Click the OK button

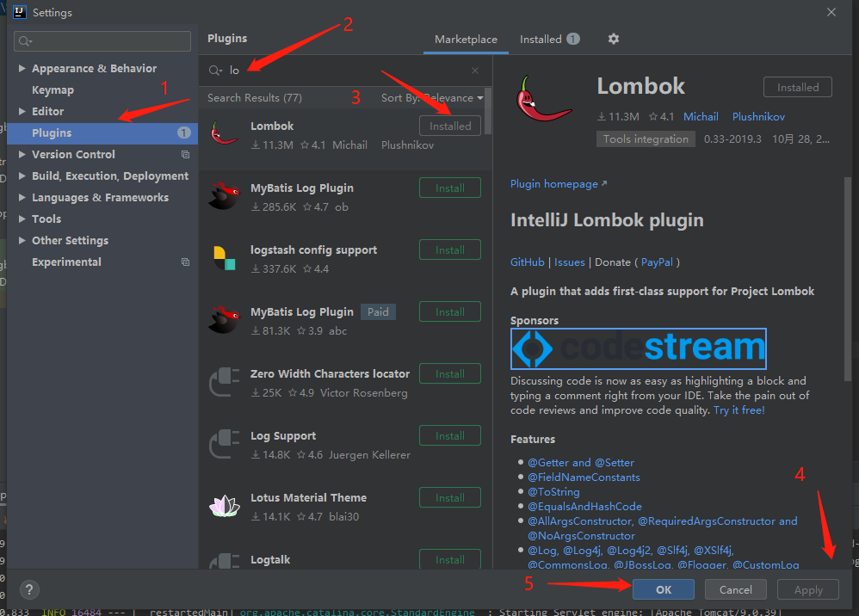664,589
